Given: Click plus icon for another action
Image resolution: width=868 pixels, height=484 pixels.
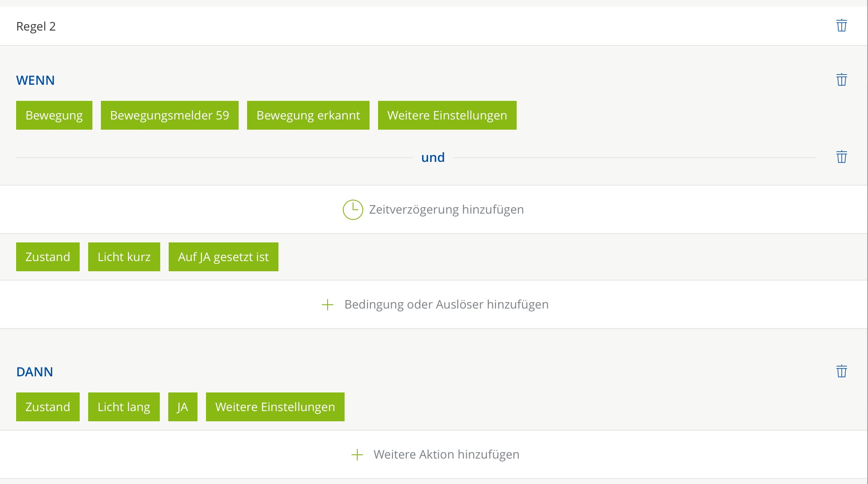Looking at the screenshot, I should [x=357, y=455].
